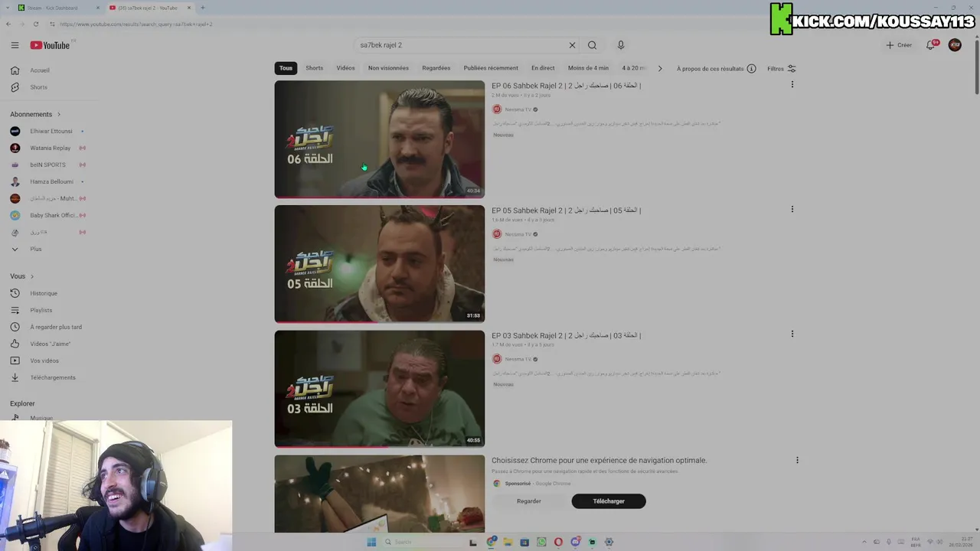Open the account avatar menu
The height and width of the screenshot is (551, 980).
pos(955,45)
